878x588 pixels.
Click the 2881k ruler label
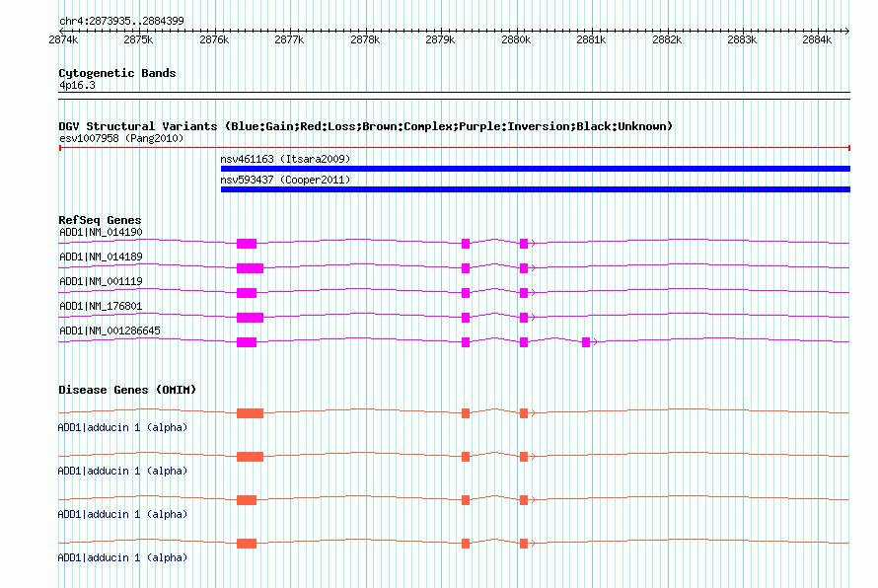tap(591, 39)
